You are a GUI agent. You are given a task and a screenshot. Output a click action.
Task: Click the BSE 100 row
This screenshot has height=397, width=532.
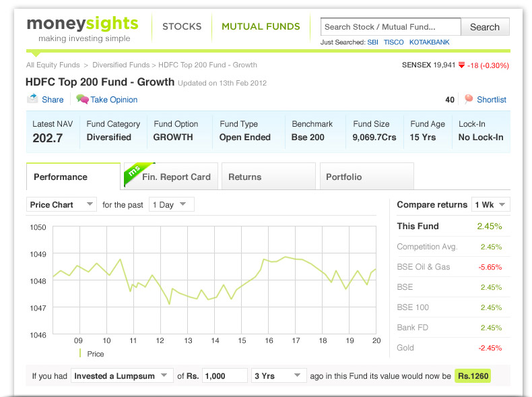[x=453, y=307]
